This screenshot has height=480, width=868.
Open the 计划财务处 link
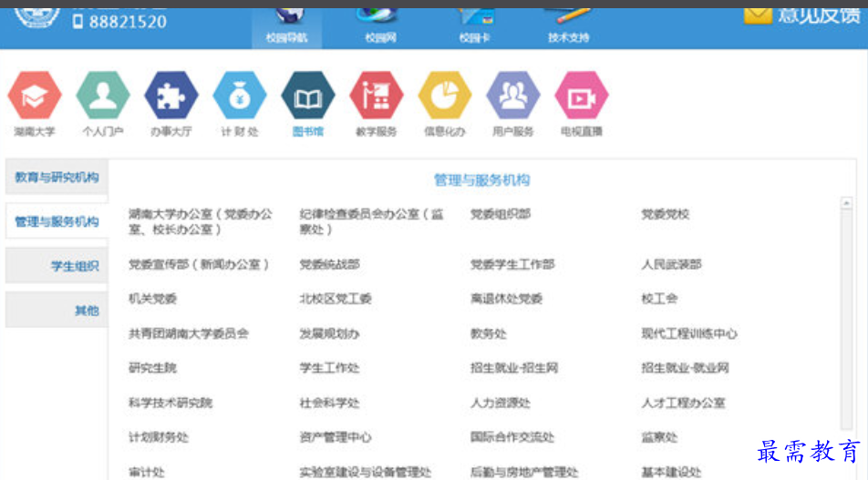coord(159,437)
